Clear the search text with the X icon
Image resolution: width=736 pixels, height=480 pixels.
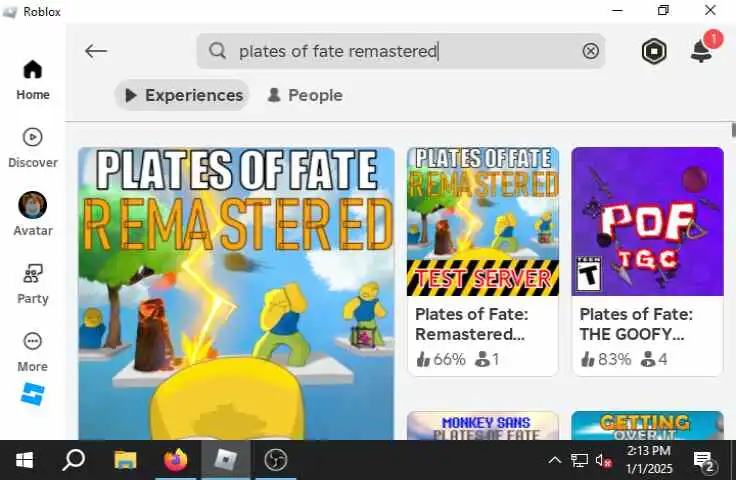click(590, 51)
